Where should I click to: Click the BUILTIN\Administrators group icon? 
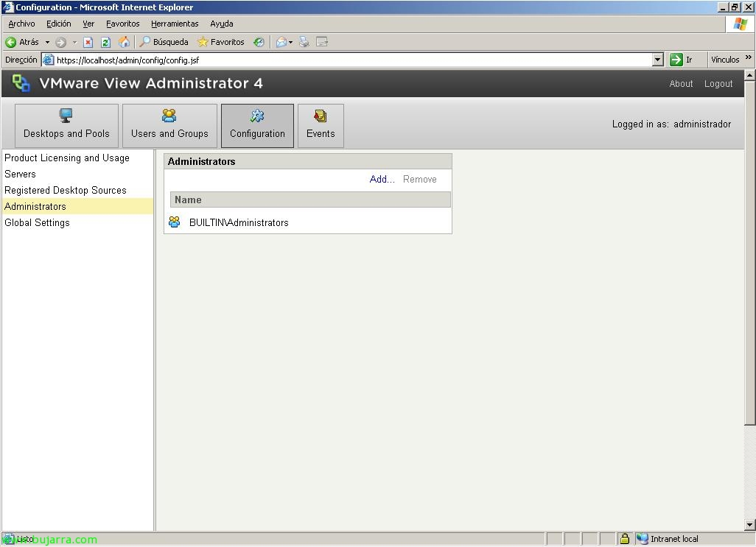click(174, 222)
